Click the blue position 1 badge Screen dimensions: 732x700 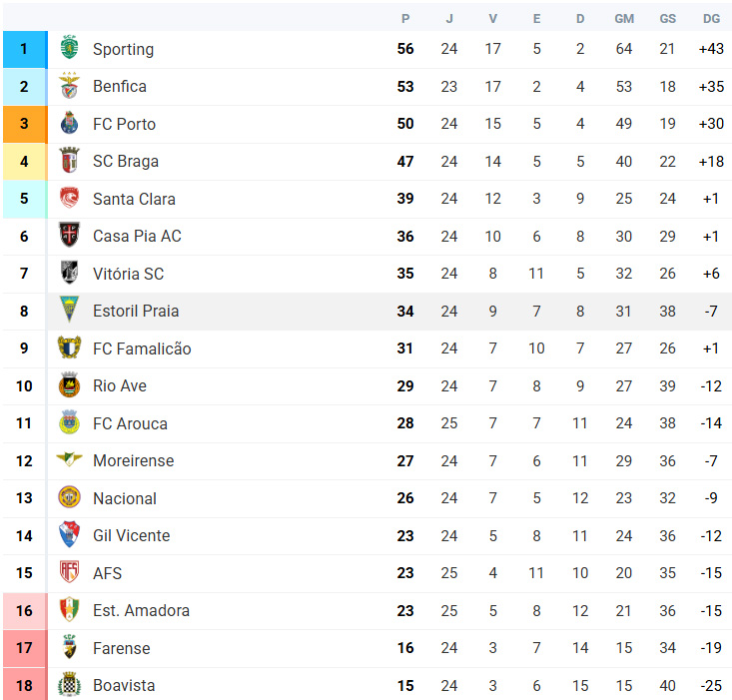pos(25,49)
